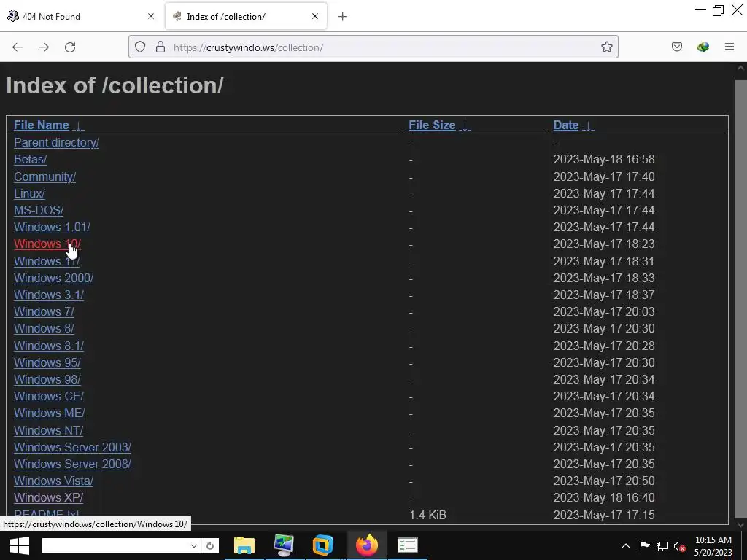The width and height of the screenshot is (747, 560).
Task: Switch to Firefox in the taskbar
Action: point(366,545)
